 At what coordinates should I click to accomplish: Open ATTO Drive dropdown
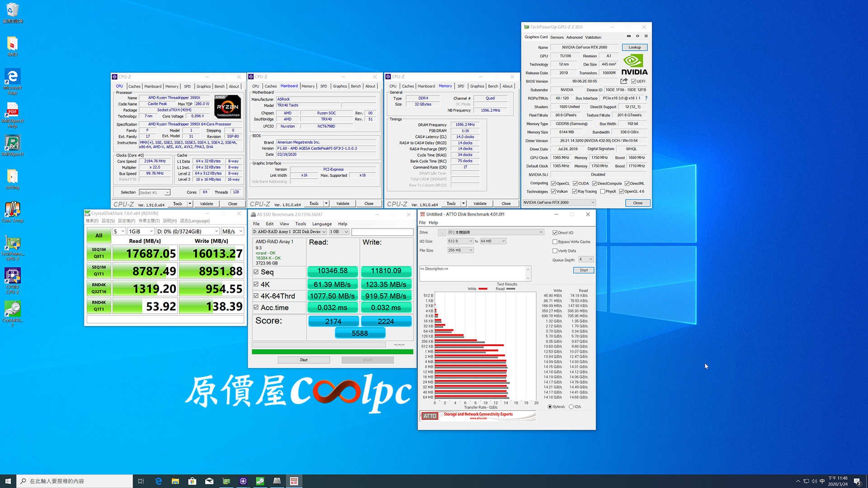pyautogui.click(x=495, y=232)
